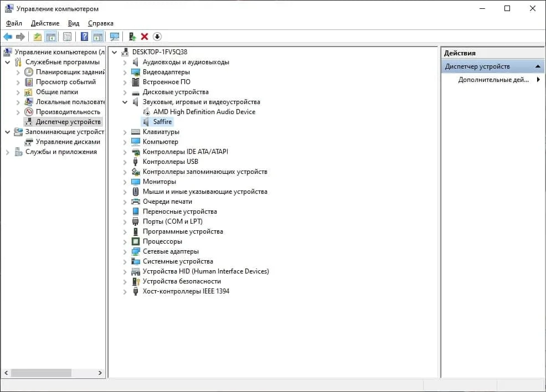Click the Мониторы monitor icon
Image resolution: width=546 pixels, height=392 pixels.
tap(136, 182)
